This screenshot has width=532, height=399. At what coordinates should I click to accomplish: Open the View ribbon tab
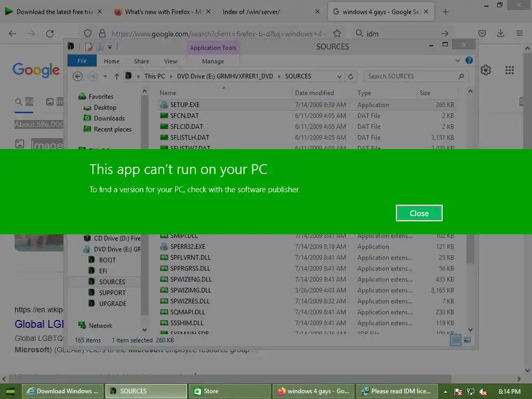170,61
